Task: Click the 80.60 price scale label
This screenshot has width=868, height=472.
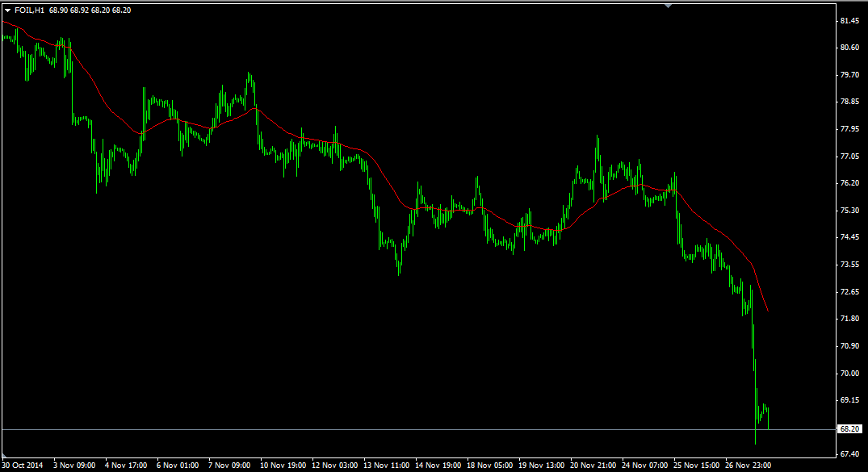Action: 849,48
